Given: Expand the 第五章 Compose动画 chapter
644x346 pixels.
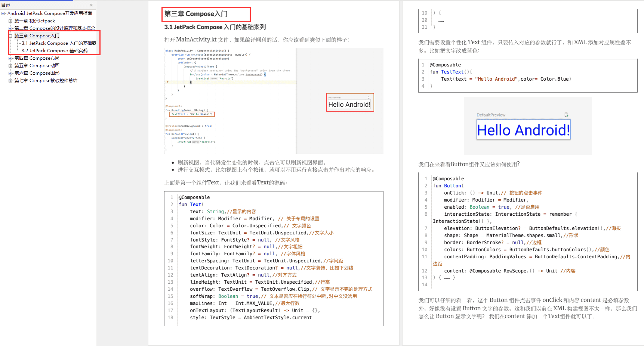Looking at the screenshot, I should tap(10, 65).
